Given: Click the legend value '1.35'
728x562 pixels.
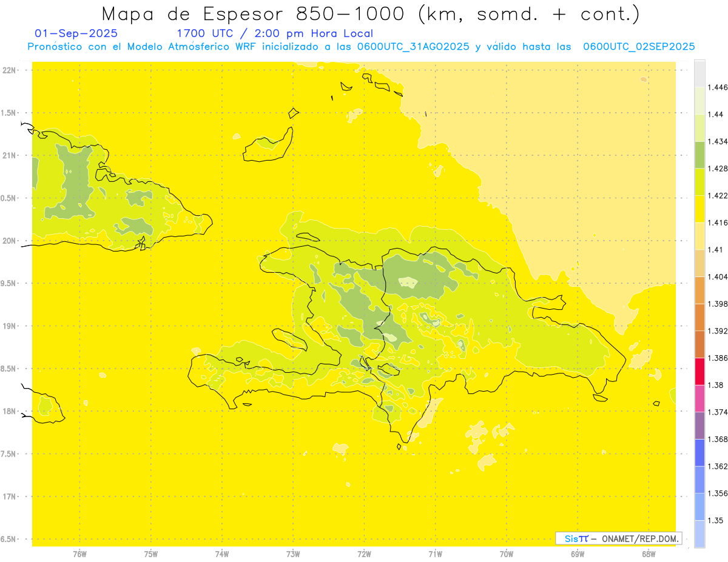Looking at the screenshot, I should [x=716, y=520].
